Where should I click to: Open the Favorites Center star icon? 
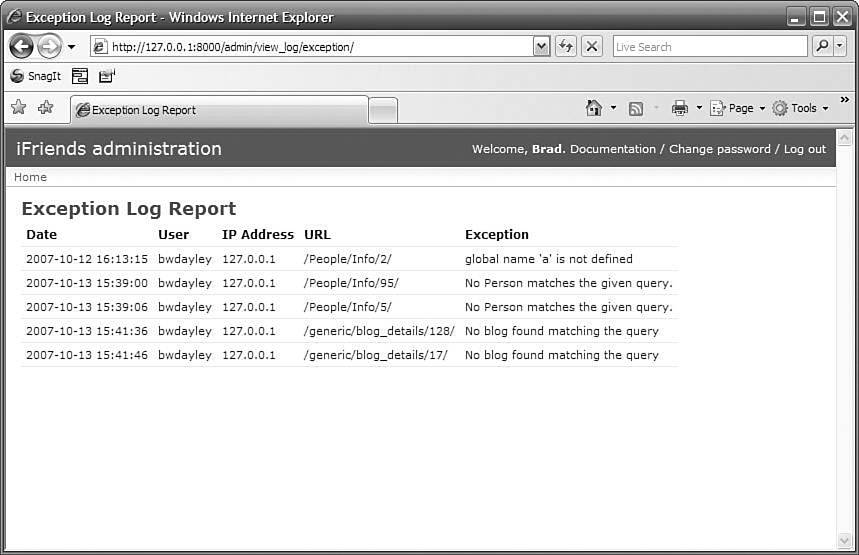click(18, 108)
